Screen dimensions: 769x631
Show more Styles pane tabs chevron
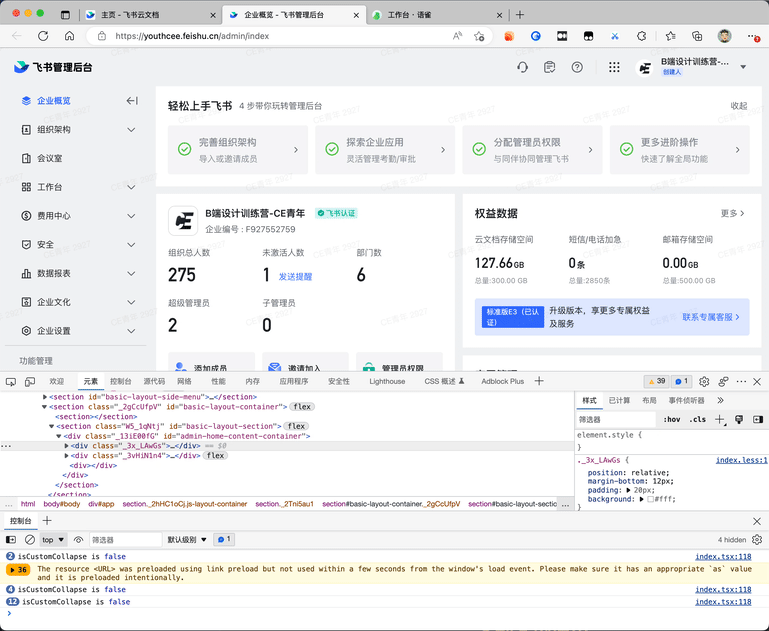(x=720, y=401)
